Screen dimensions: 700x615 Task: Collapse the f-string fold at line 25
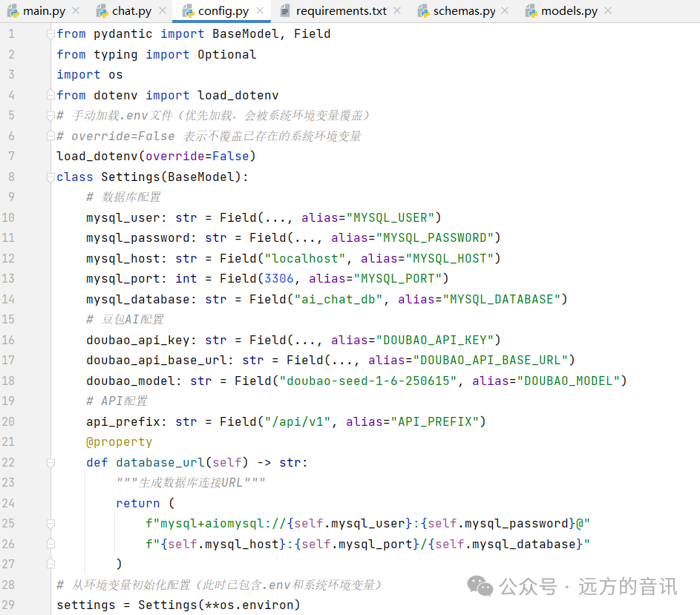51,524
